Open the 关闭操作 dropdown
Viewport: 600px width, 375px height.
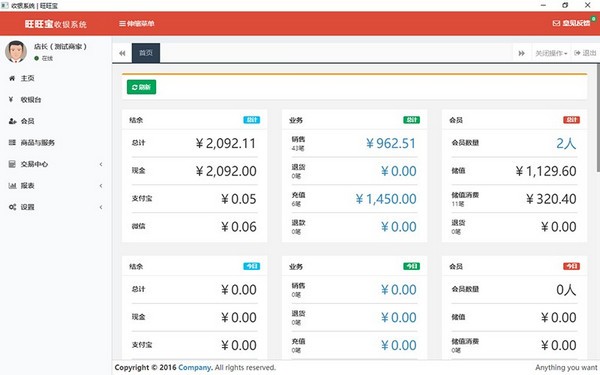551,53
